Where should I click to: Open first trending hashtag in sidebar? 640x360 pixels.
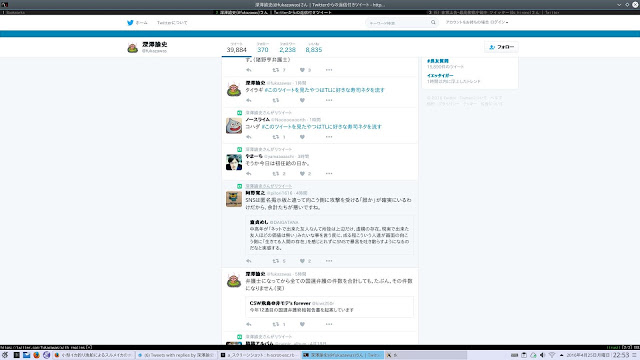click(438, 61)
